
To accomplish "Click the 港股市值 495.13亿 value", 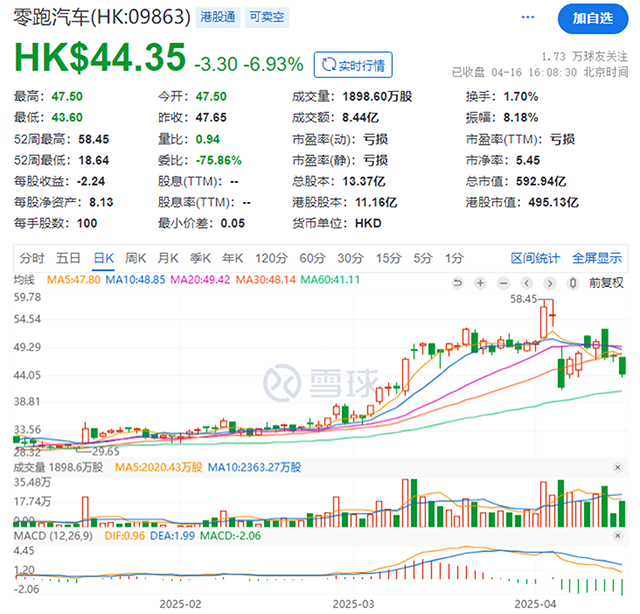I will (x=553, y=202).
